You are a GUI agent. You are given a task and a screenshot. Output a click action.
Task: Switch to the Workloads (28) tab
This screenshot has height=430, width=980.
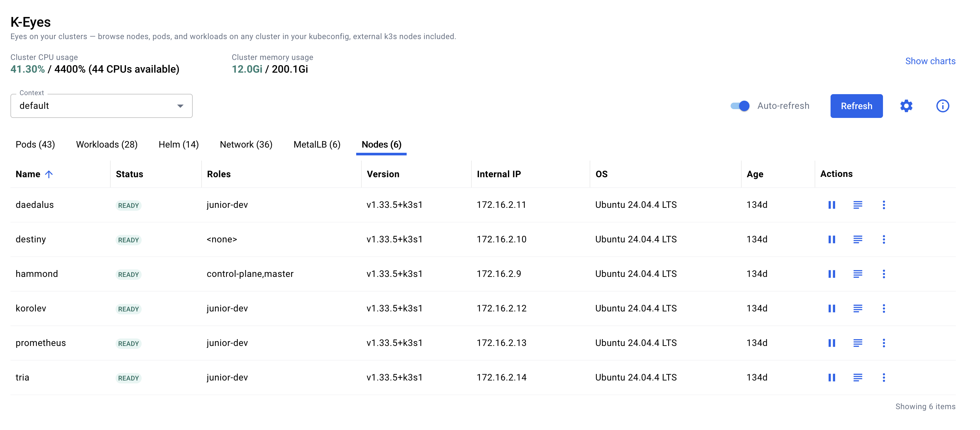(106, 145)
